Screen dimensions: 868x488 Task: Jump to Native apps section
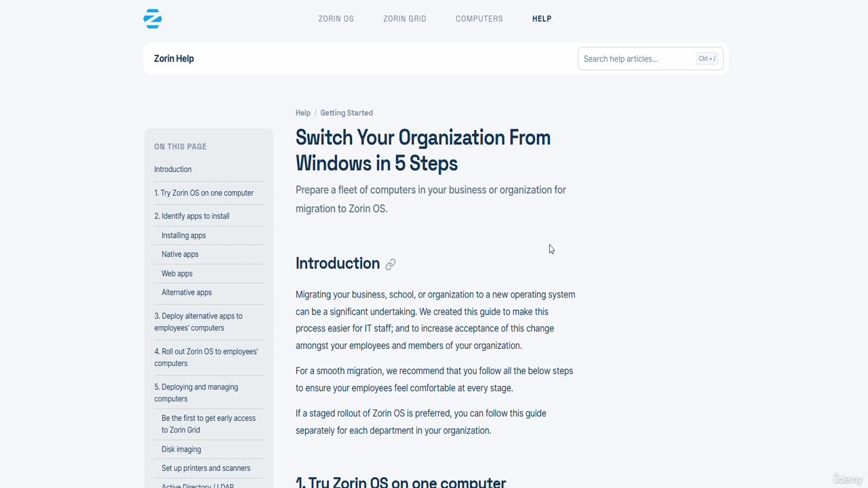pyautogui.click(x=180, y=254)
